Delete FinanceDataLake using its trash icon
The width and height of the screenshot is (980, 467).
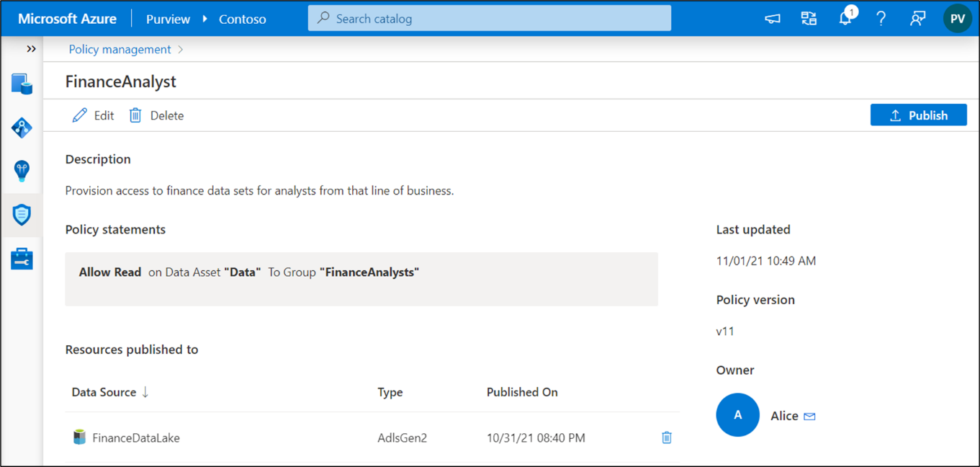coord(666,437)
